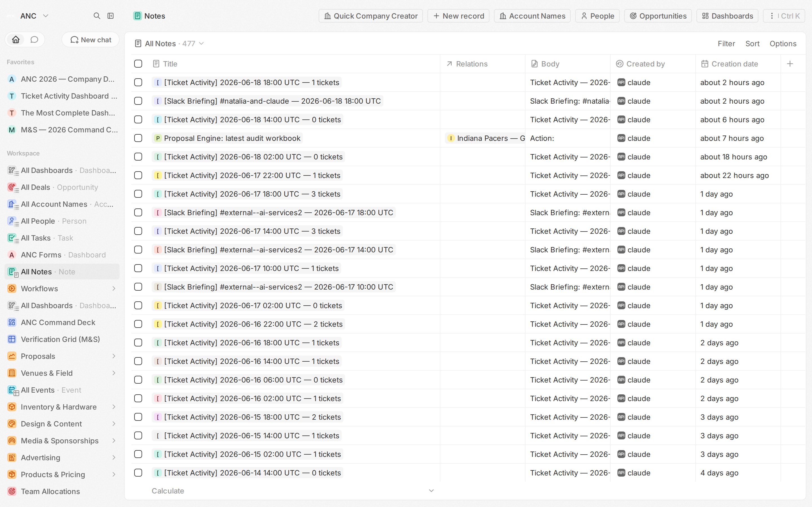Open chat bubble icon tab

34,39
